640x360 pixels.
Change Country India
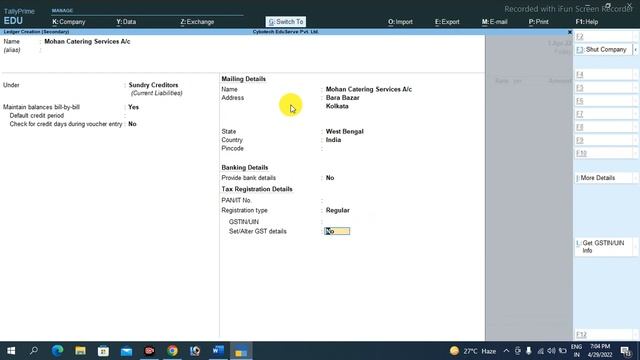(x=333, y=140)
